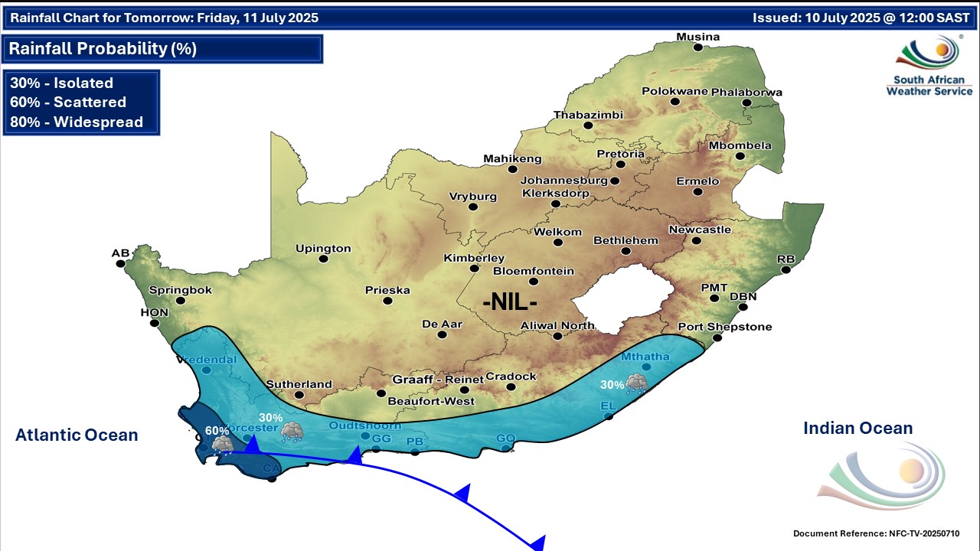Screen dimensions: 980x551
Task: Click the Issued 10 July 2025 timestamp
Action: pos(861,18)
